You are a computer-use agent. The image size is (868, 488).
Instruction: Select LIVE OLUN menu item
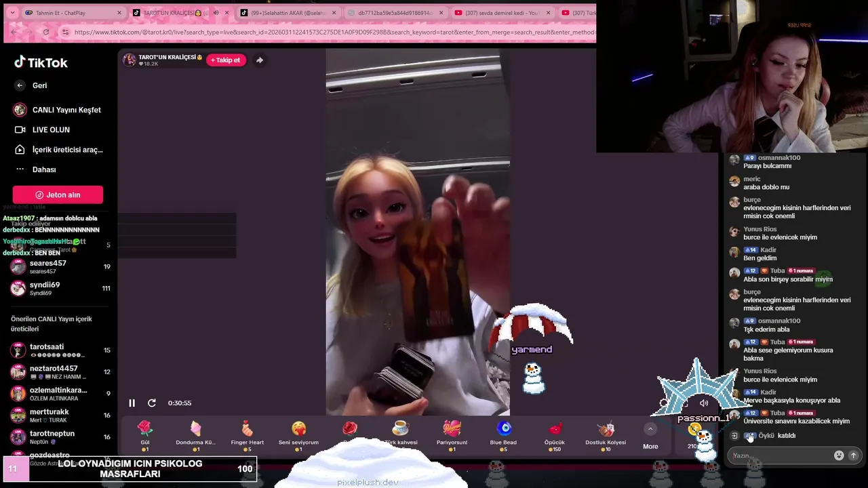[x=42, y=129]
